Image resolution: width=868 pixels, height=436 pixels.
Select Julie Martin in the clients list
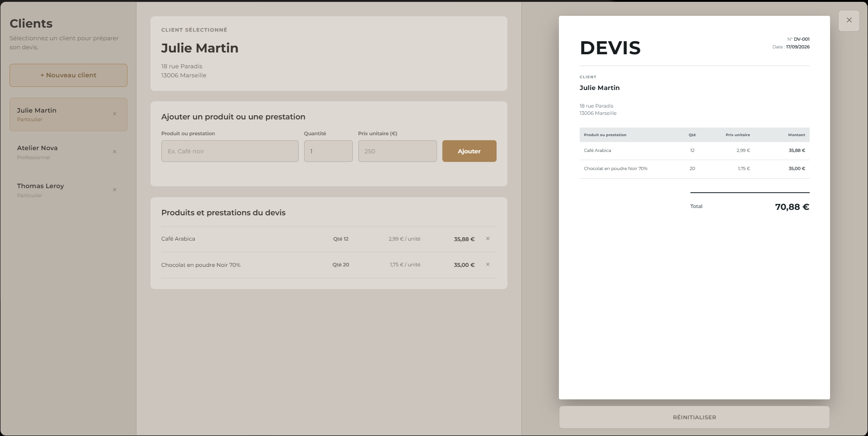68,114
